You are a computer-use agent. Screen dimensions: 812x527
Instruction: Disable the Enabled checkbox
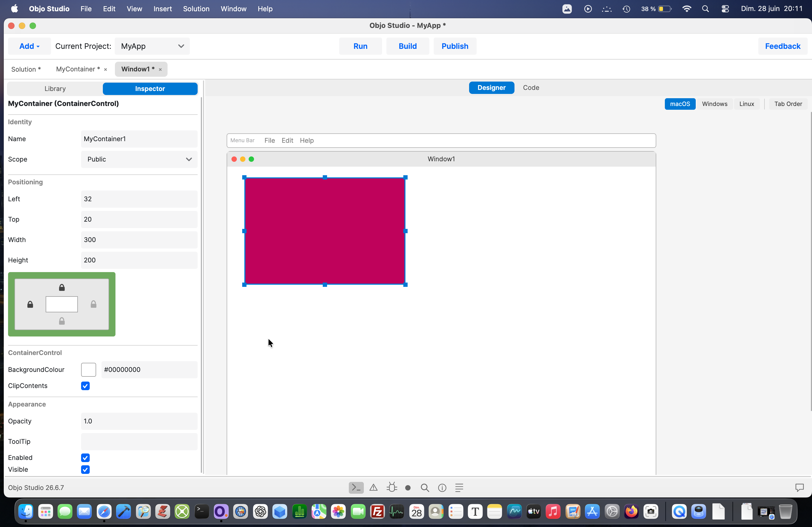85,458
